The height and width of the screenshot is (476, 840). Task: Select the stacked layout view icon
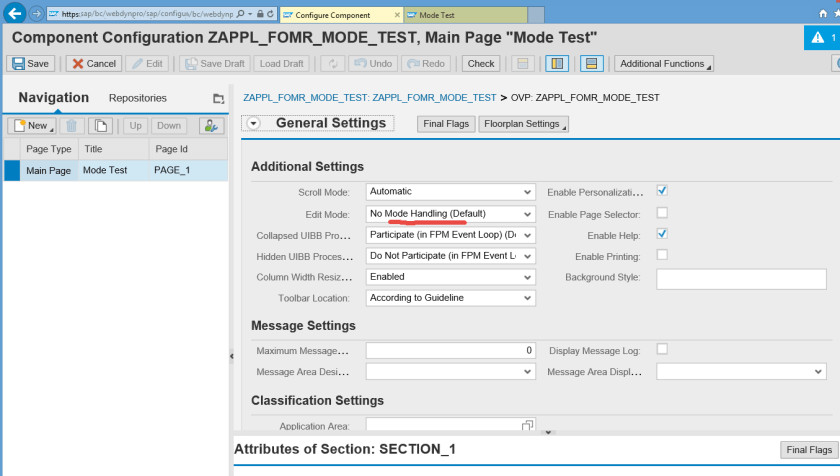point(591,63)
